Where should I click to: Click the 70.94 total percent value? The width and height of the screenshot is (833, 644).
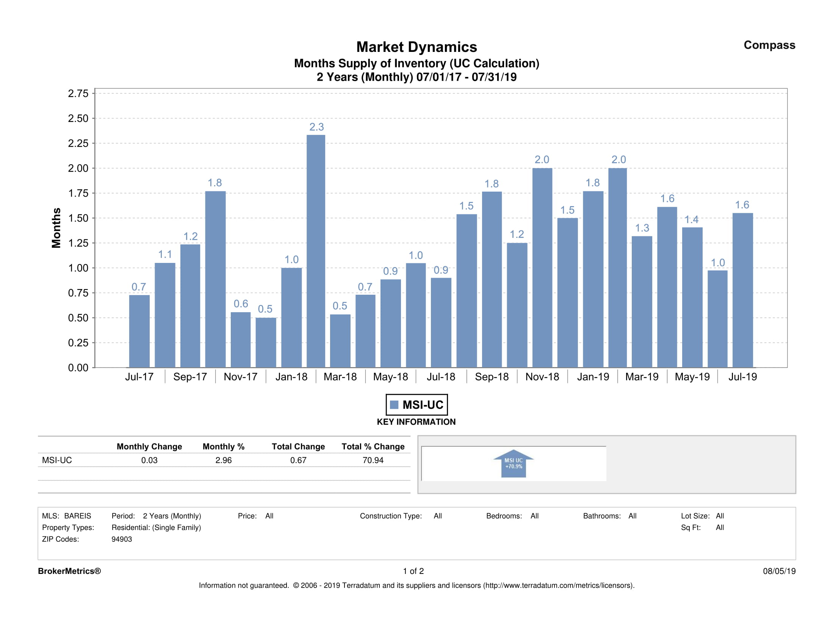click(373, 460)
